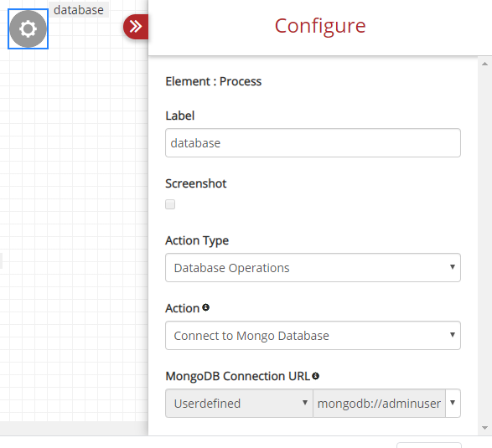Click the info icon next to Action

[x=206, y=307]
